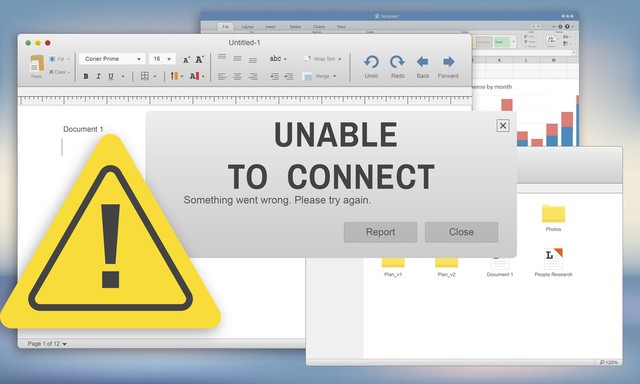The width and height of the screenshot is (640, 384).
Task: Open the font size 16 dropdown
Action: (x=162, y=59)
